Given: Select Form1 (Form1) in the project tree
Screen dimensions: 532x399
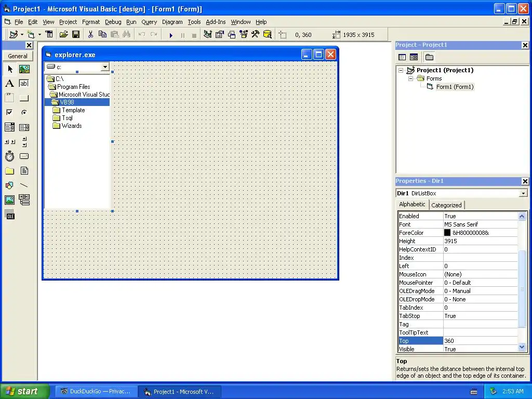Looking at the screenshot, I should (455, 87).
